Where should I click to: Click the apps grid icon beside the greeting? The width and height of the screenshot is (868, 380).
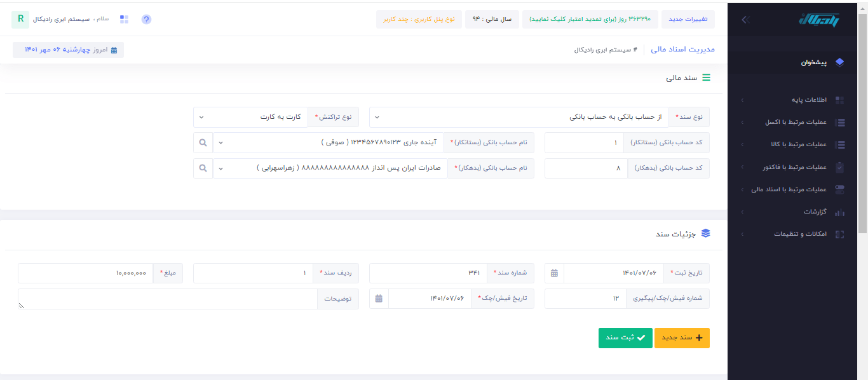(x=124, y=19)
